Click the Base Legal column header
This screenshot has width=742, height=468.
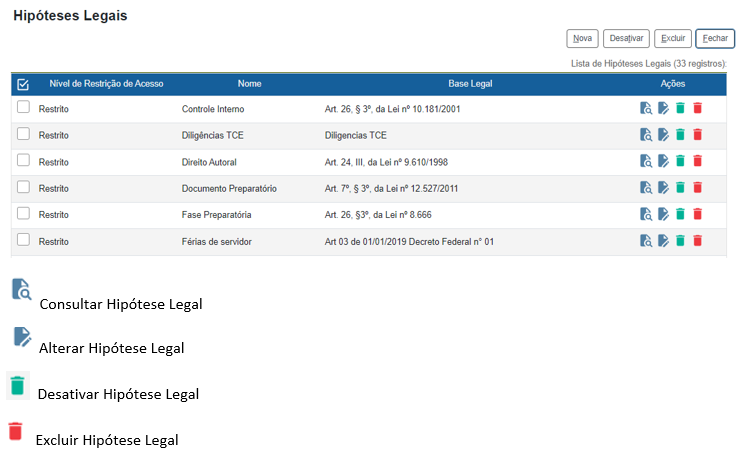(x=470, y=84)
